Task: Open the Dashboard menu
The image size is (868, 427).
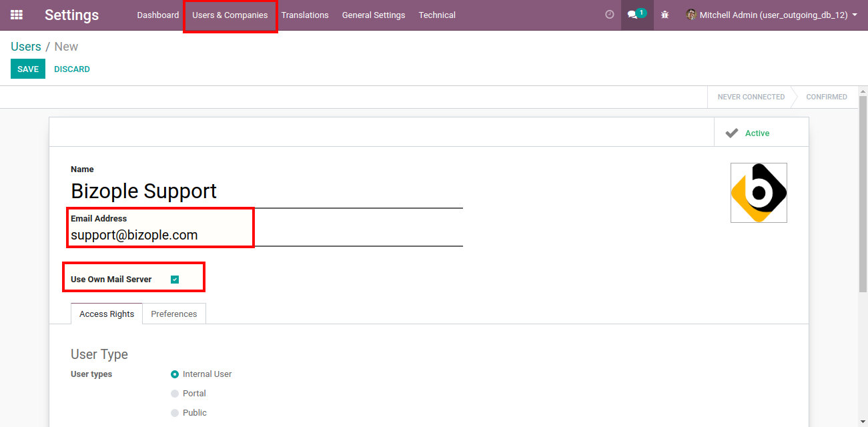Action: pos(158,15)
